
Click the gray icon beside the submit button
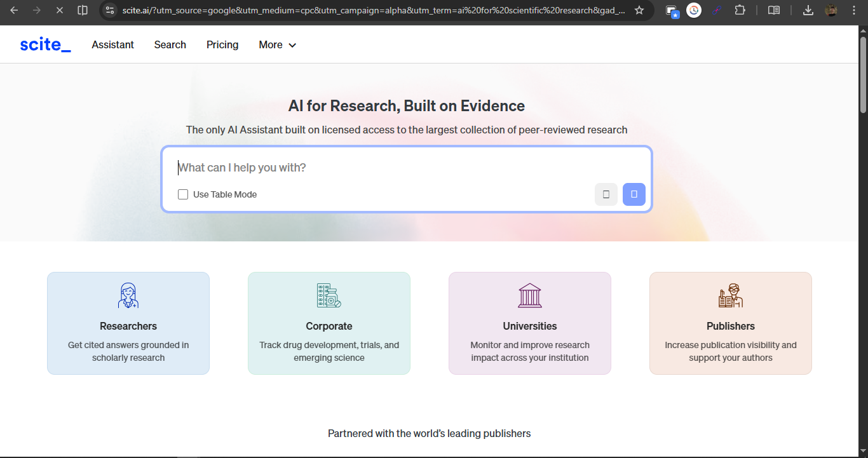coord(606,194)
